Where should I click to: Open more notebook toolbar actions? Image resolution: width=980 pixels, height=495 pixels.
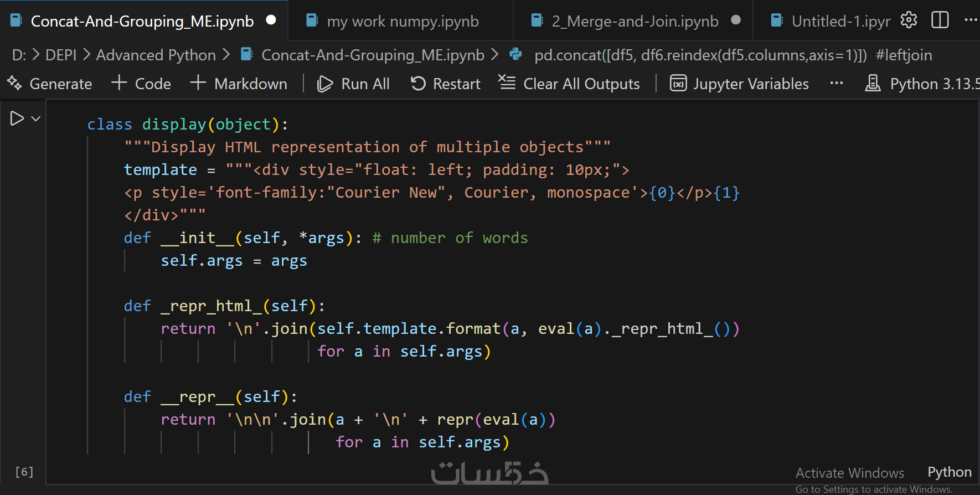836,84
